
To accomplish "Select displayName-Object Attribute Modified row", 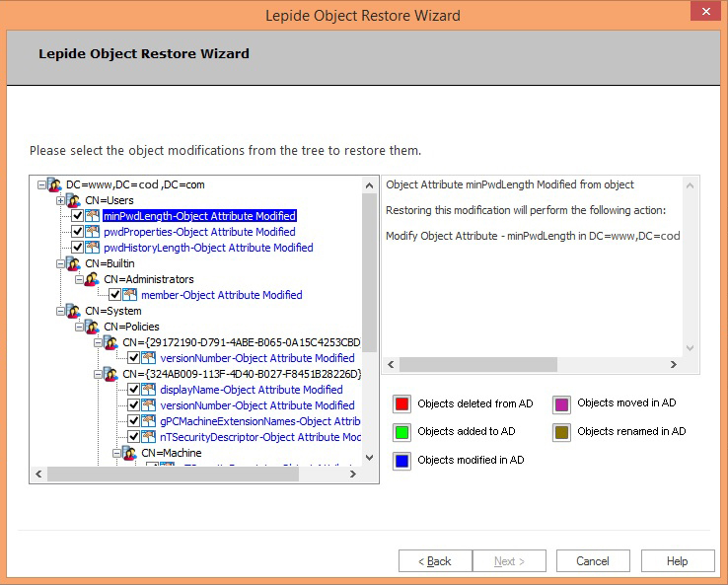I will (252, 390).
